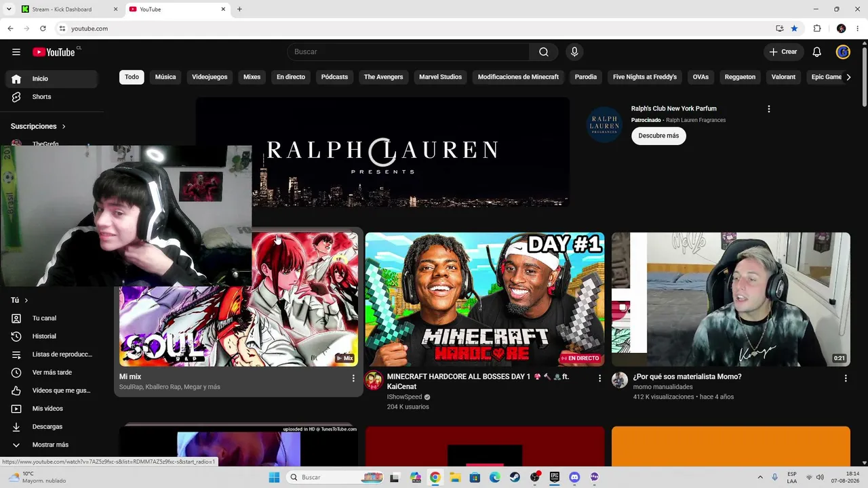Open Chrome extensions puzzle icon
The width and height of the screenshot is (868, 488).
[817, 28]
